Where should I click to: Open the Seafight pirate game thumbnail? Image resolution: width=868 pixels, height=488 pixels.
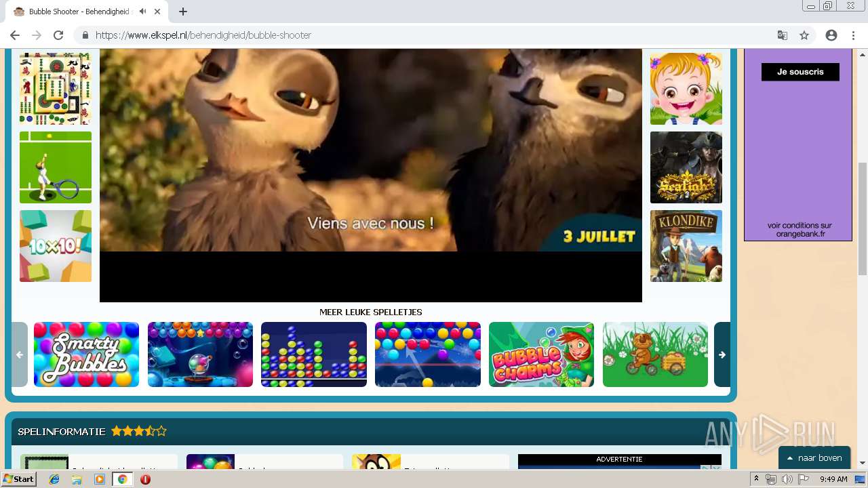[686, 167]
